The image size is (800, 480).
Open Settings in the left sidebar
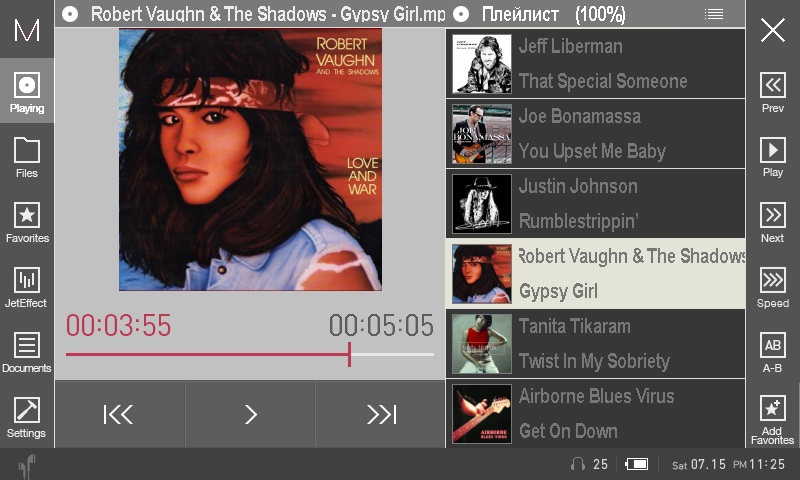[27, 410]
